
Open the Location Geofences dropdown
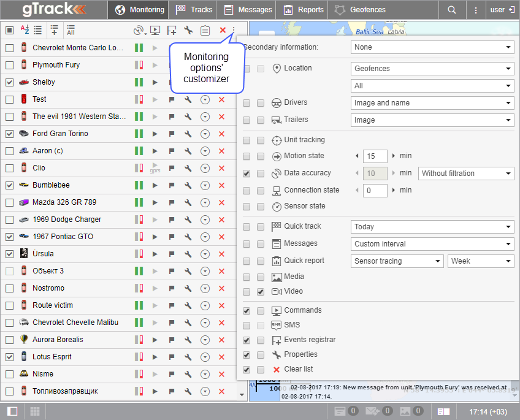(x=432, y=69)
